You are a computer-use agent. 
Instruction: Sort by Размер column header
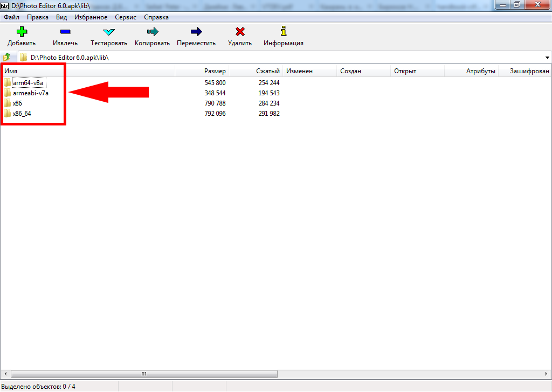[x=215, y=71]
